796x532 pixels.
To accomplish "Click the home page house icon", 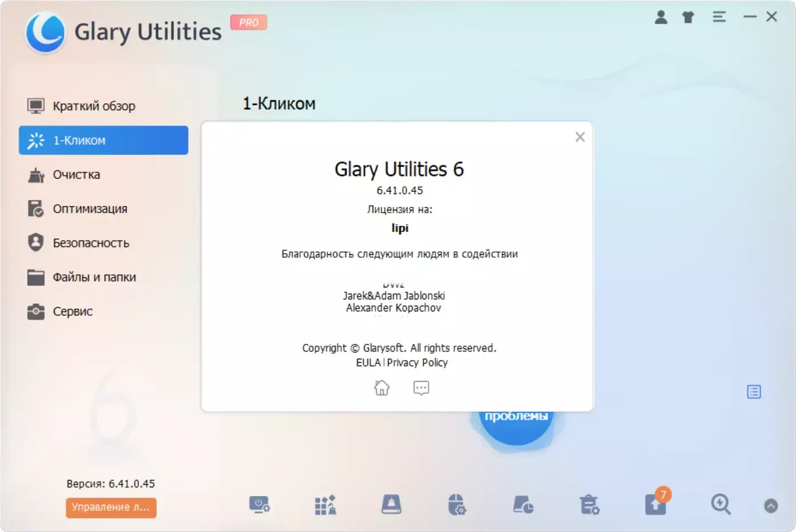I will point(382,388).
